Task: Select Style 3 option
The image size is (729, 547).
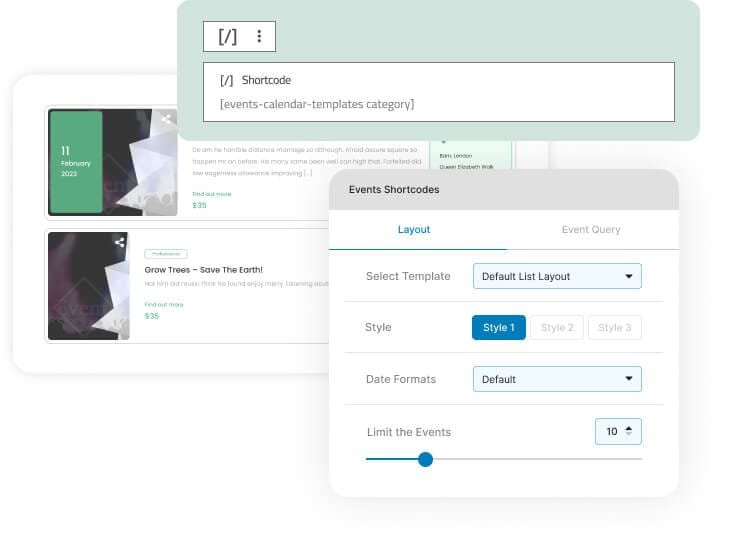Action: 614,328
